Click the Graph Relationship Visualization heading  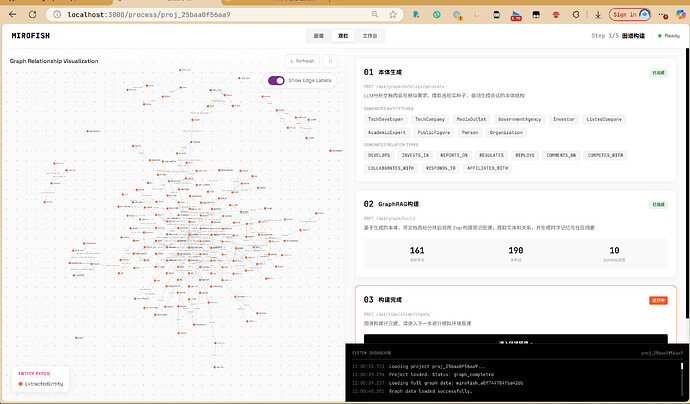tap(54, 61)
